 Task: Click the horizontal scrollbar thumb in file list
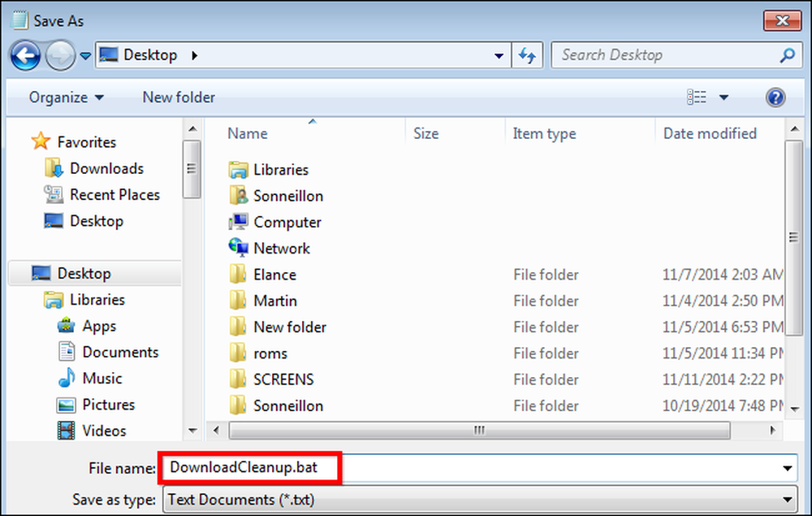coord(480,431)
